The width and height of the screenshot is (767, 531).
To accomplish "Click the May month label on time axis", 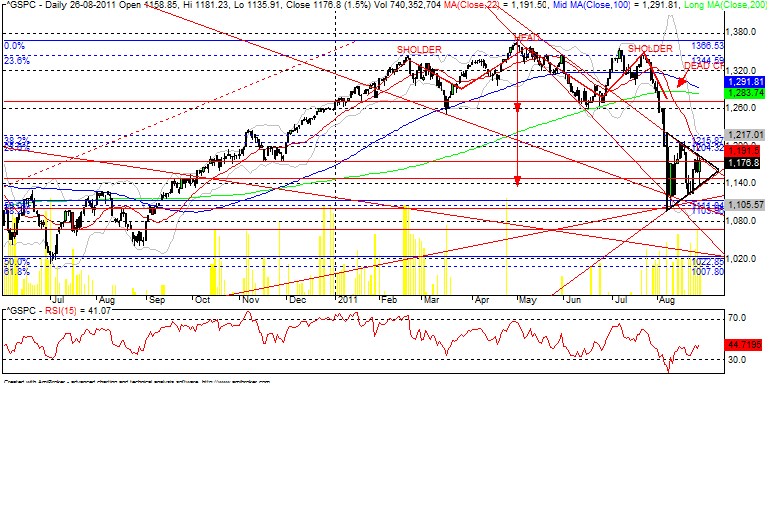I will [x=527, y=300].
